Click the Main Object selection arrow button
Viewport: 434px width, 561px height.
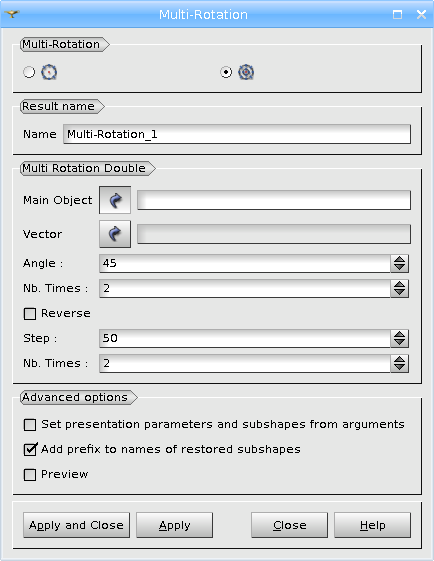coord(115,200)
